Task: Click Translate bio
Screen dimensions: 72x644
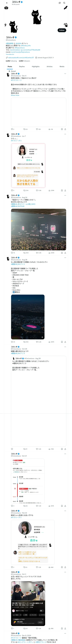Action: click(x=10, y=54)
